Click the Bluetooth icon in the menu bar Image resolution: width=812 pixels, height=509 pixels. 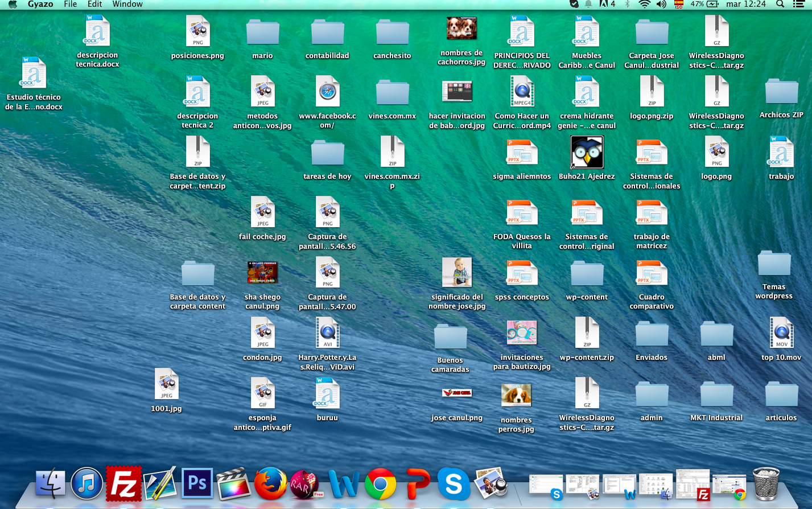(x=628, y=4)
